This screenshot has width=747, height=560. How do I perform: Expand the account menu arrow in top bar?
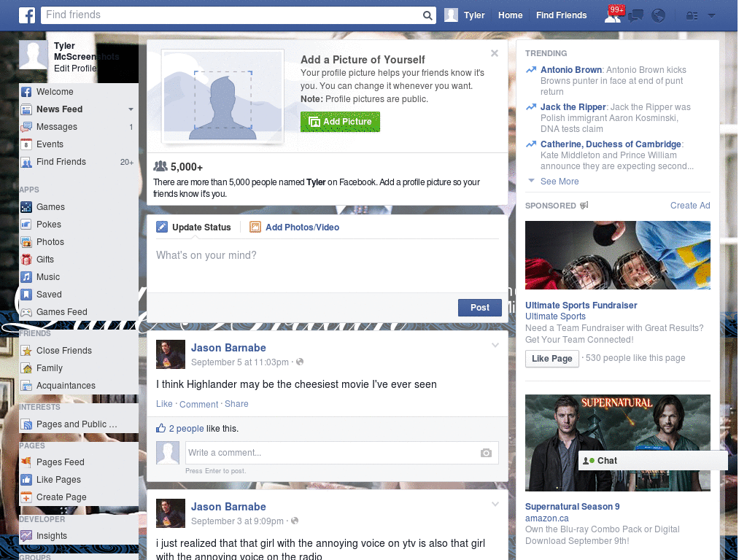[x=712, y=16]
